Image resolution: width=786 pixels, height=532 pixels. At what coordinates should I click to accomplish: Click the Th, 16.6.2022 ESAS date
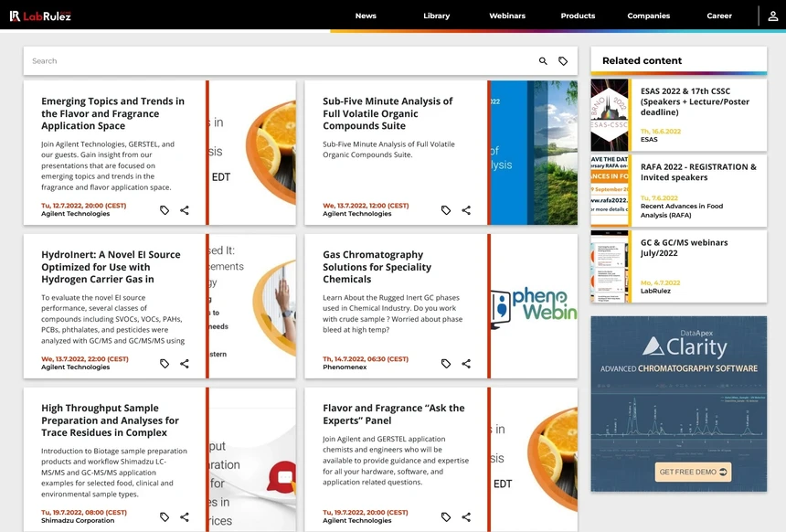click(660, 132)
